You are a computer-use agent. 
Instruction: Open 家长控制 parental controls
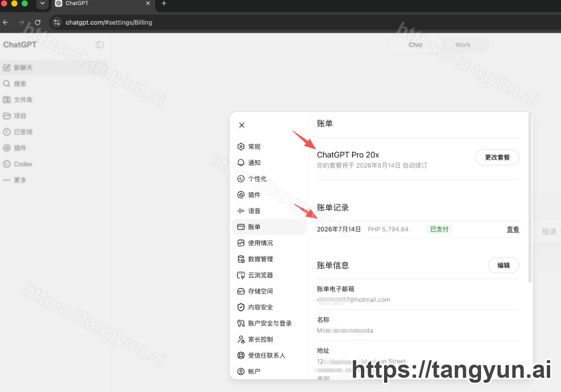(x=269, y=339)
